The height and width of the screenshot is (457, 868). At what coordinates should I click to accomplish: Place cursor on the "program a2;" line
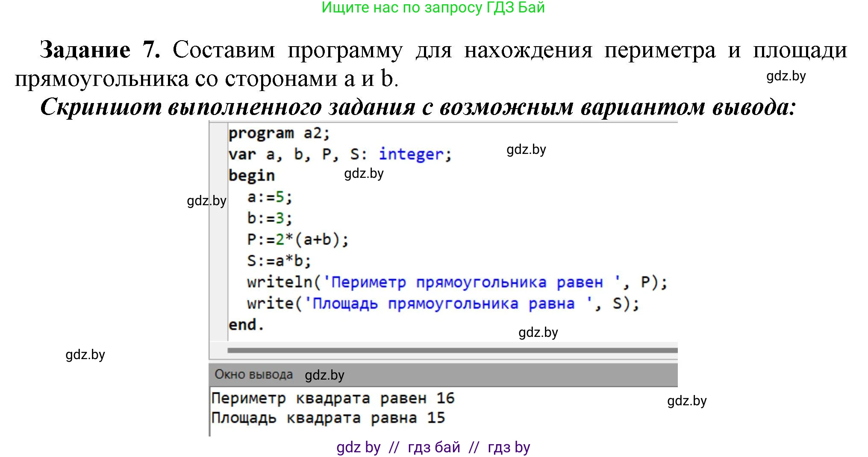pos(279,133)
